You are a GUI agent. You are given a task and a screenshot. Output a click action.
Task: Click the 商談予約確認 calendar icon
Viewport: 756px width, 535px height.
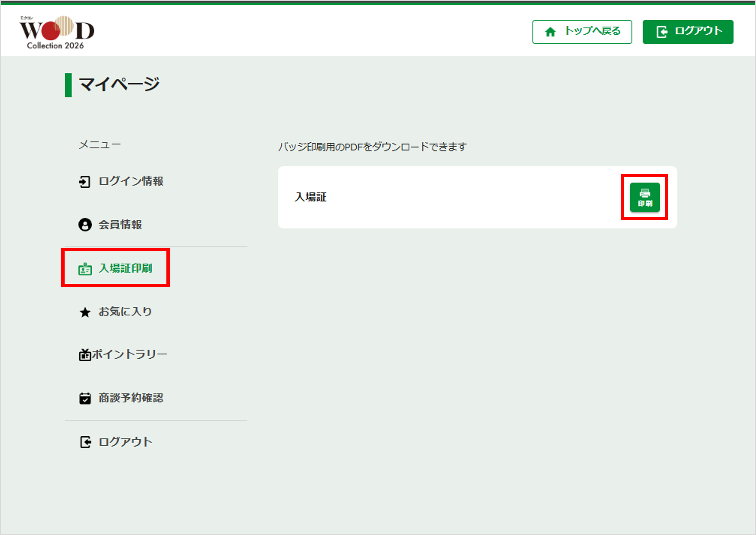pyautogui.click(x=85, y=398)
